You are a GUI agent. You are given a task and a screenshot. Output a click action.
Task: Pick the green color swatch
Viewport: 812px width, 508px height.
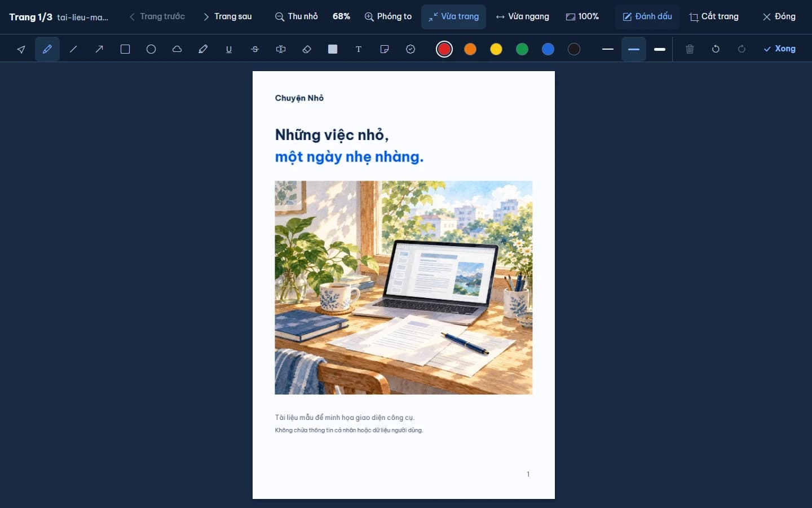522,49
